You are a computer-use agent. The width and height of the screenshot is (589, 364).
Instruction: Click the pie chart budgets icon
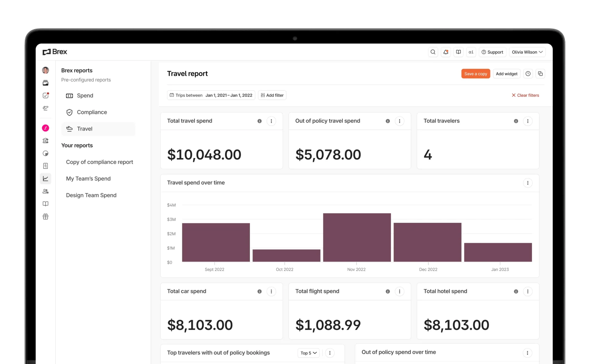pos(45,153)
